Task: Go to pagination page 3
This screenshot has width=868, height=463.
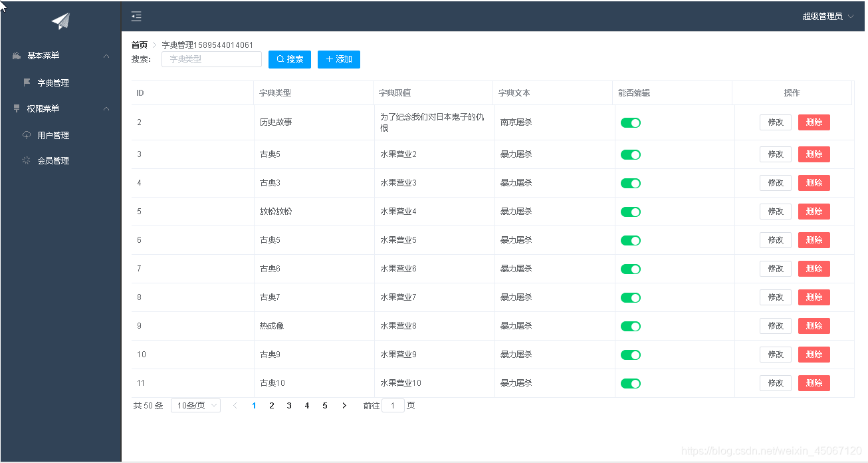Action: click(x=289, y=406)
